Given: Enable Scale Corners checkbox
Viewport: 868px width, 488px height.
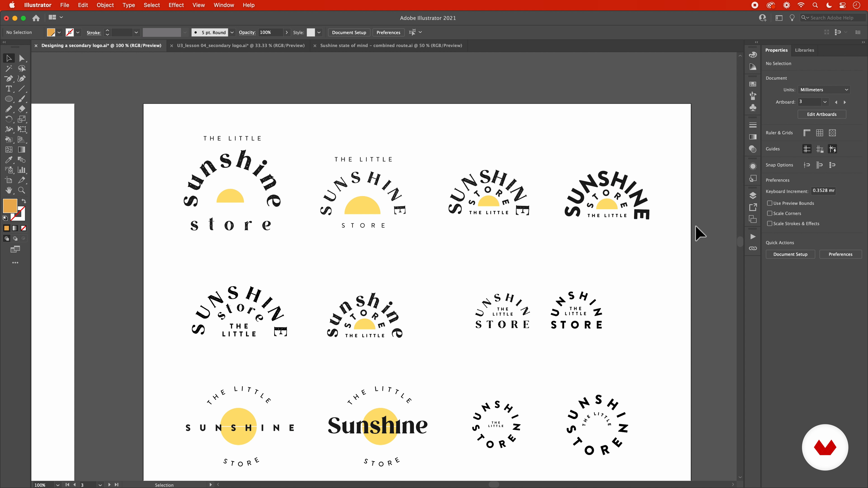Looking at the screenshot, I should [770, 213].
